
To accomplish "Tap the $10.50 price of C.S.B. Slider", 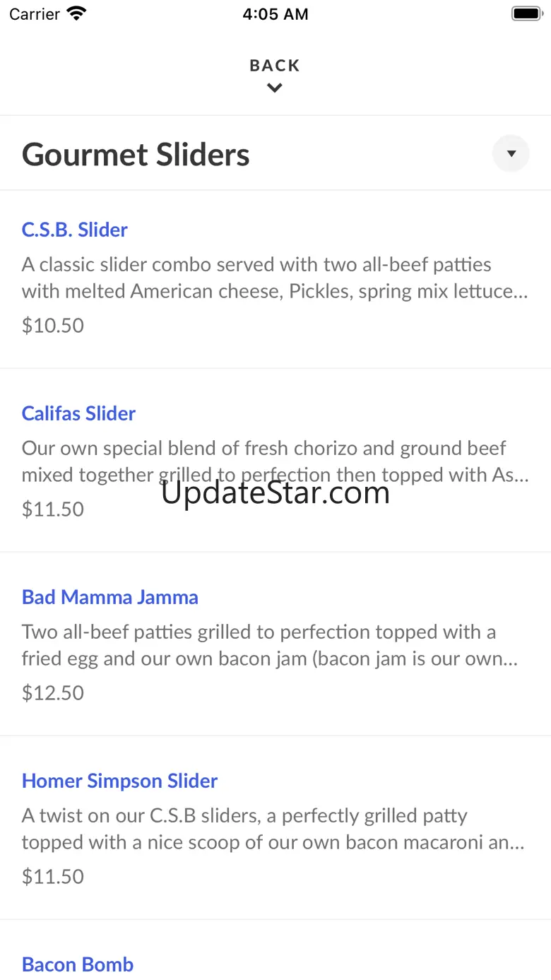I will 53,326.
